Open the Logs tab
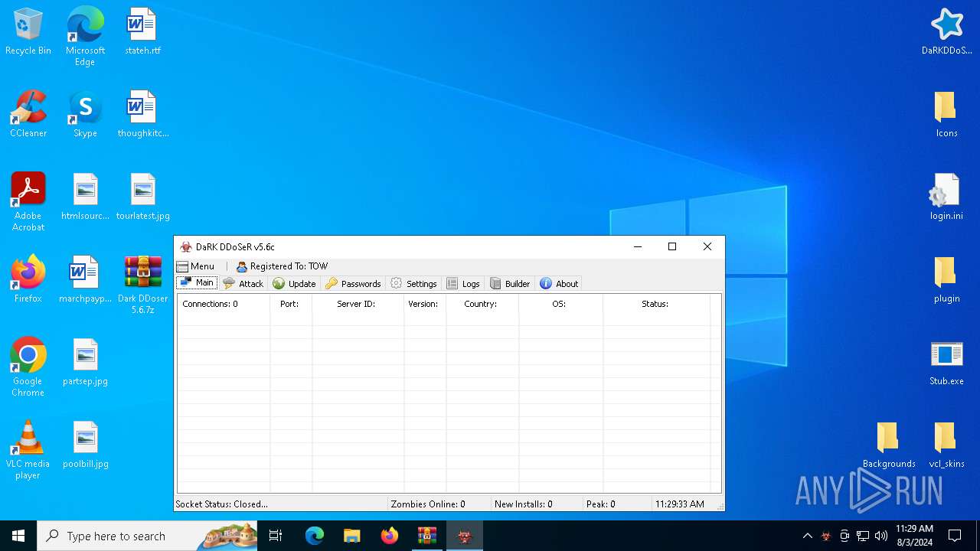This screenshot has height=551, width=980. click(x=462, y=283)
